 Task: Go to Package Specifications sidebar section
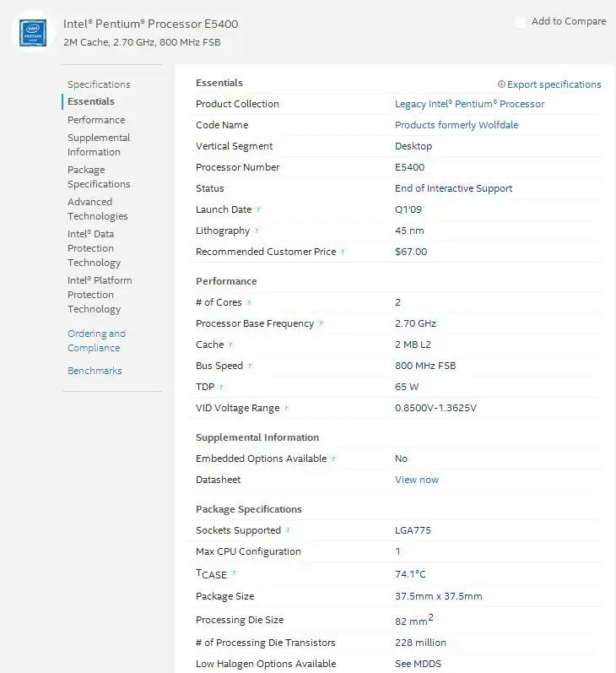point(99,176)
